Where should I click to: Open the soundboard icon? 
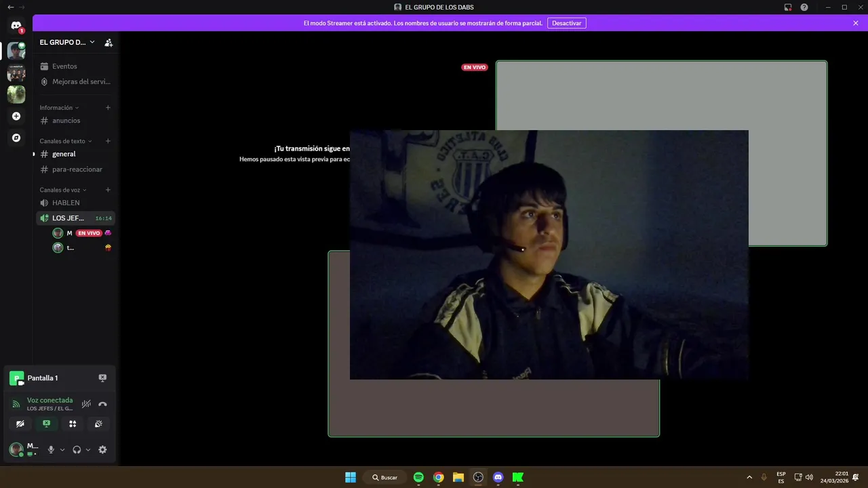point(98,424)
